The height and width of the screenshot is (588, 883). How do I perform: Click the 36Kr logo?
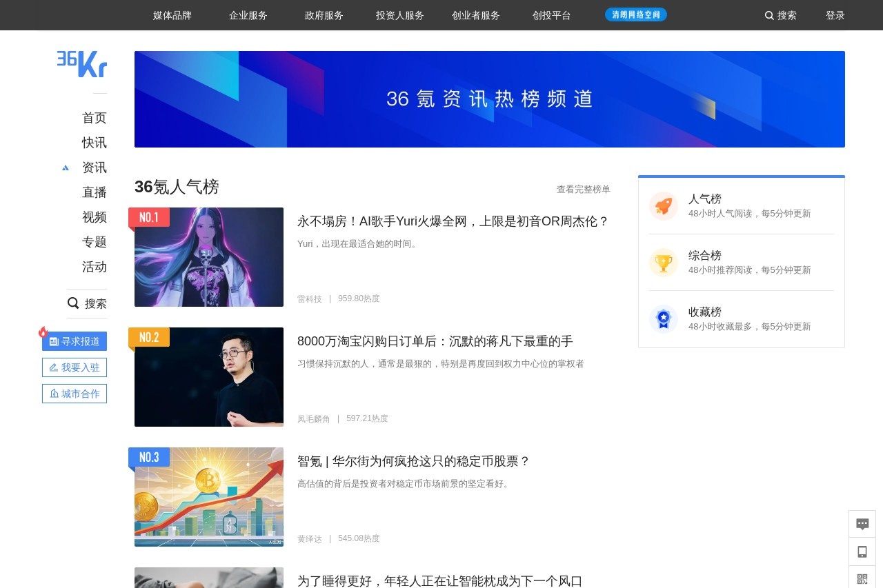tap(82, 63)
